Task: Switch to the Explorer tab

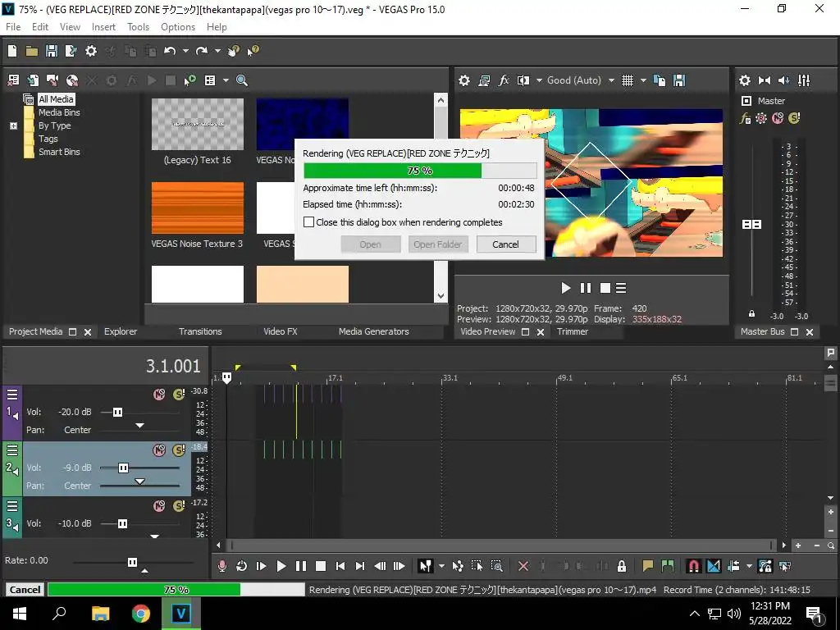Action: pyautogui.click(x=121, y=331)
